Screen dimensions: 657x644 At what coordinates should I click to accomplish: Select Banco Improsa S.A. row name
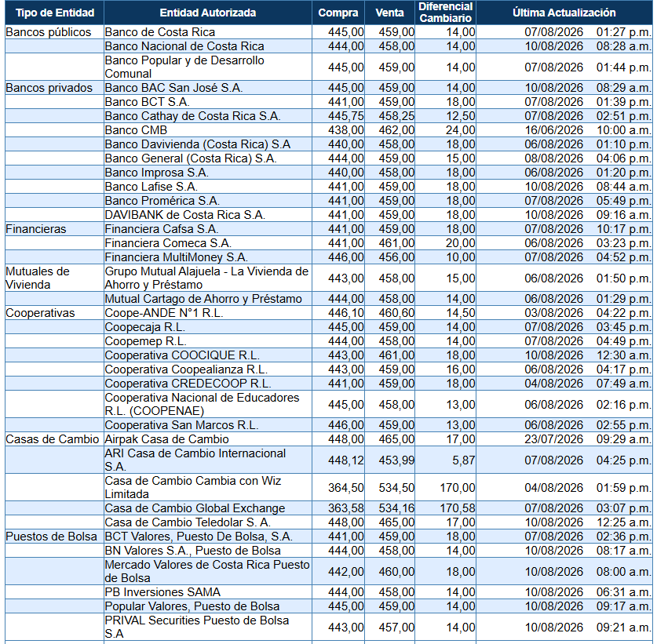pyautogui.click(x=157, y=173)
